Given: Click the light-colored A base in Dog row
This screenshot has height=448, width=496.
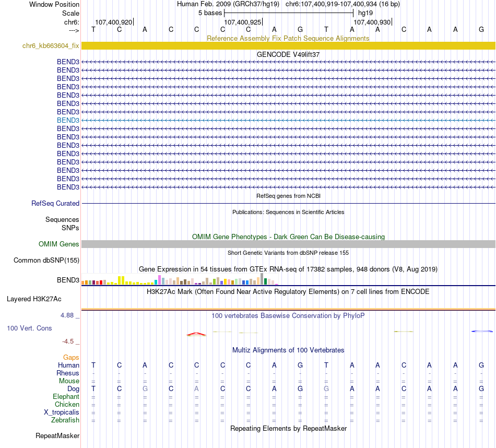Looking at the screenshot, I should click(196, 389).
